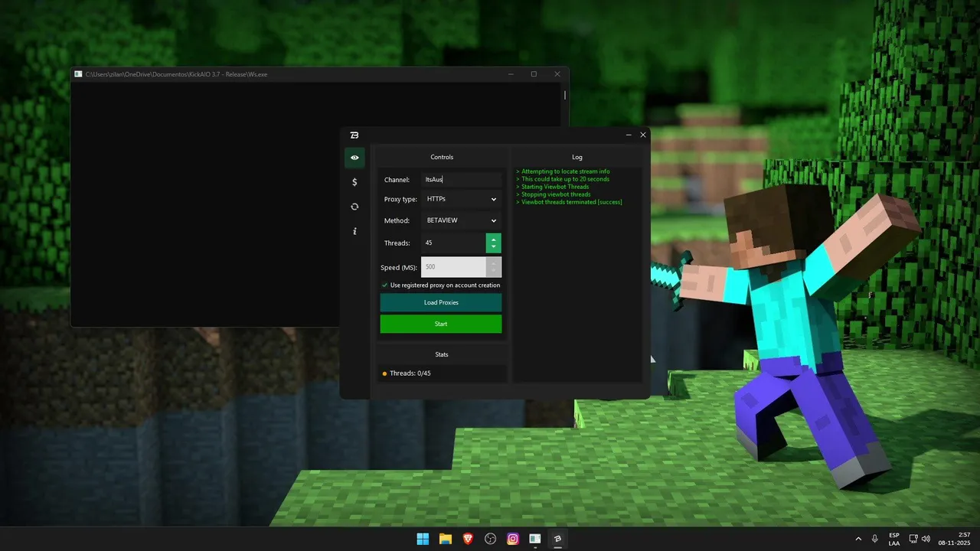The width and height of the screenshot is (980, 551).
Task: Click the Speed (MS) down arrow
Action: 494,272
